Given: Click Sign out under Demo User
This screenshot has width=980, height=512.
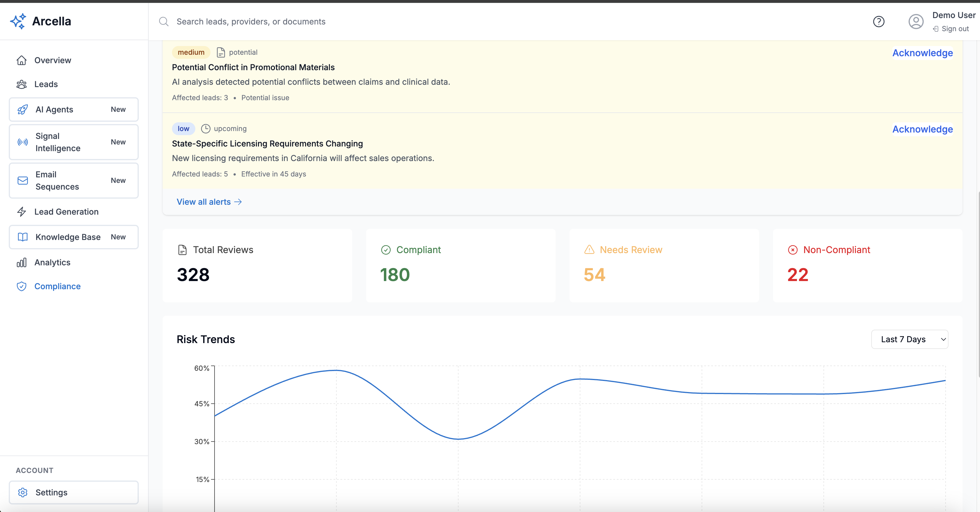Looking at the screenshot, I should (955, 29).
